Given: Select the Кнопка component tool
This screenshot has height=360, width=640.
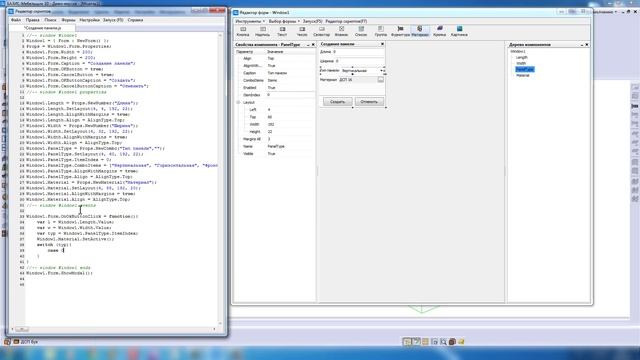Looking at the screenshot, I should pyautogui.click(x=243, y=31).
